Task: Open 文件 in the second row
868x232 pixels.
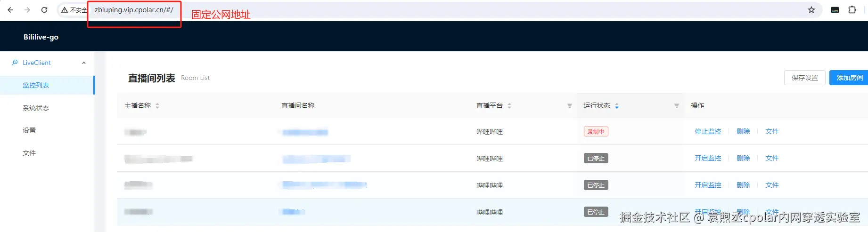Action: point(772,158)
